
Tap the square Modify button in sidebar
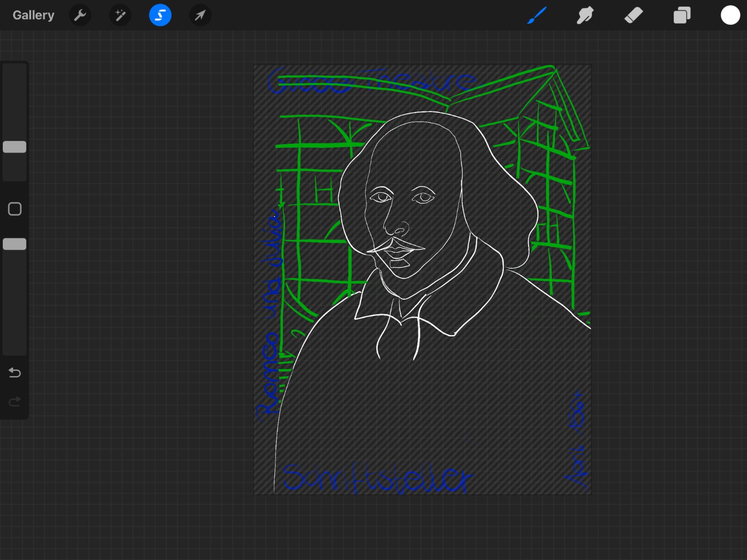click(15, 209)
